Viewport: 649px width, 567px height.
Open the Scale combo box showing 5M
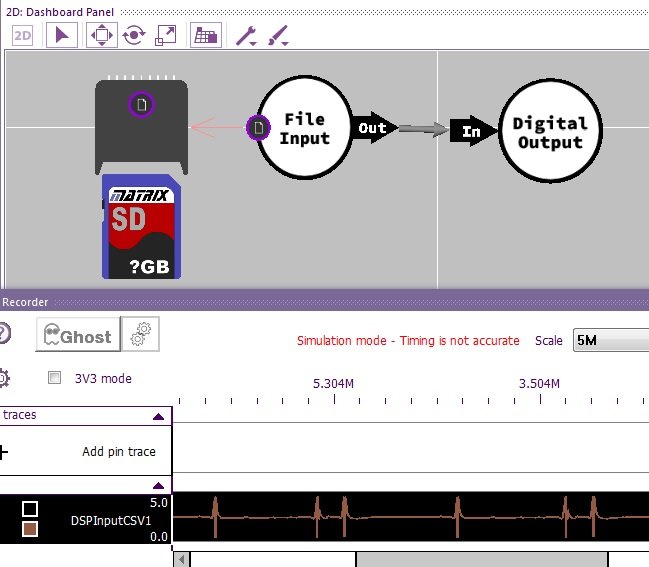610,341
